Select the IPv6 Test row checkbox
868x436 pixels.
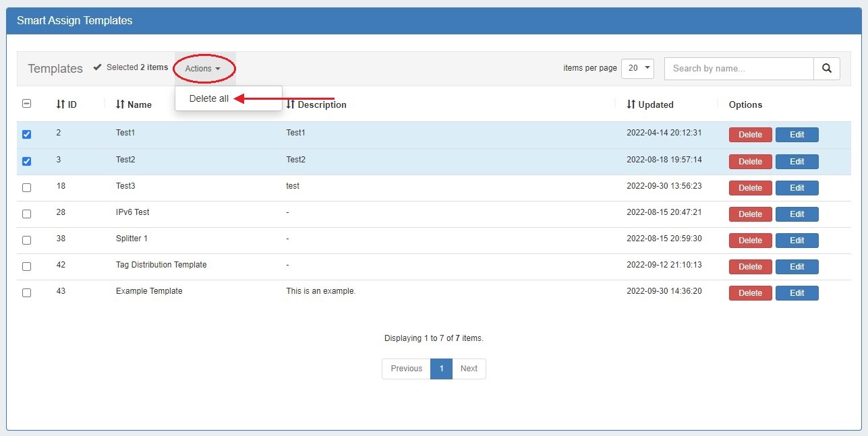point(27,214)
